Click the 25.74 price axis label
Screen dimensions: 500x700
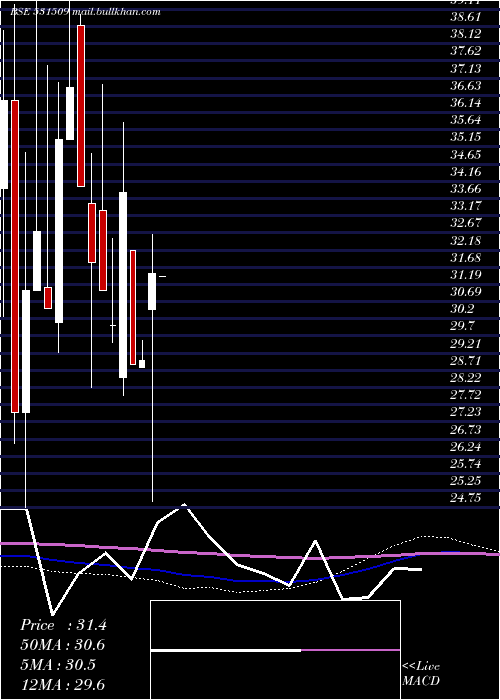[466, 463]
